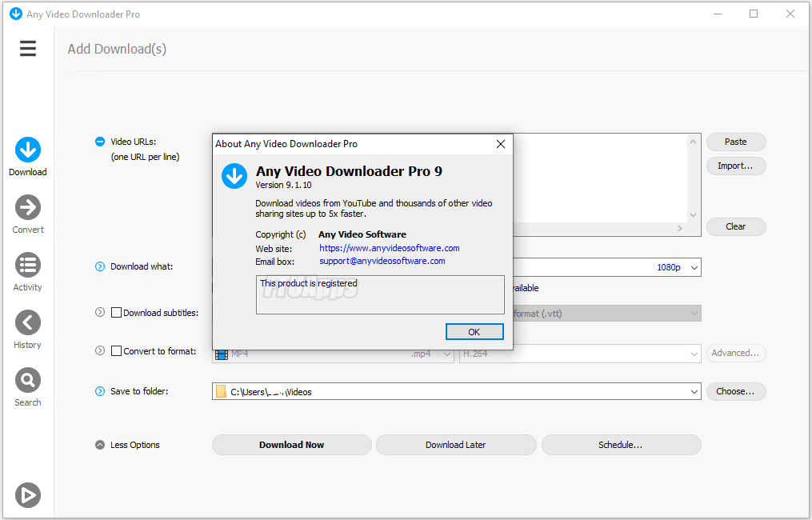This screenshot has height=520, width=812.
Task: Open the Save to folder path dropdown
Action: click(694, 392)
